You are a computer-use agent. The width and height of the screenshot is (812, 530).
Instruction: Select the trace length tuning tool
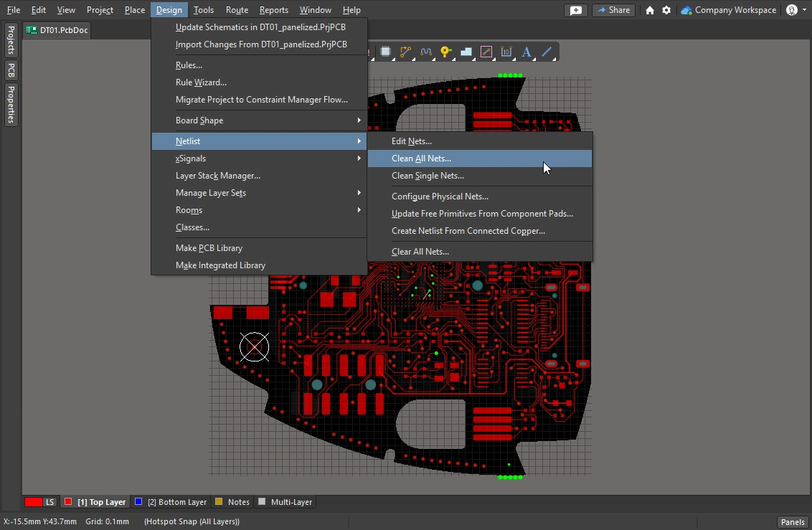[426, 51]
